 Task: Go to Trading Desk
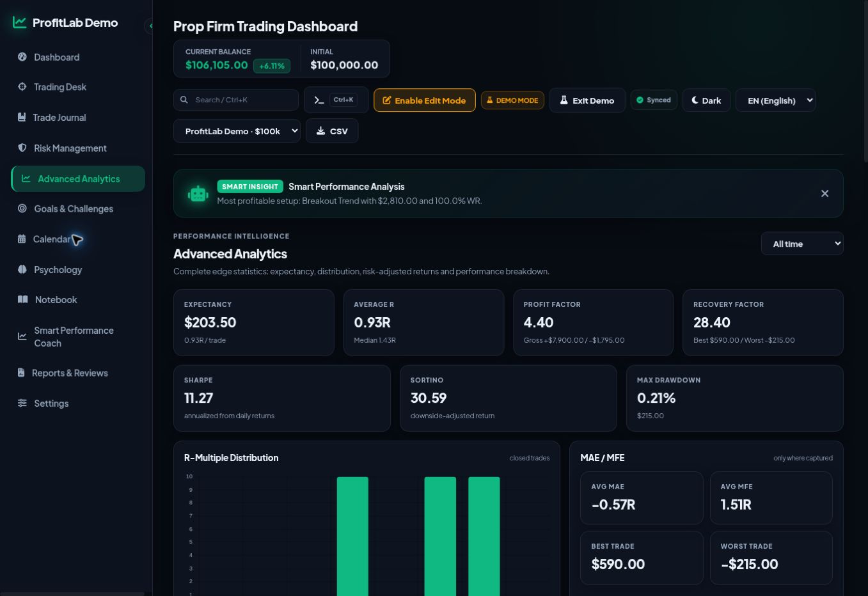[78, 87]
